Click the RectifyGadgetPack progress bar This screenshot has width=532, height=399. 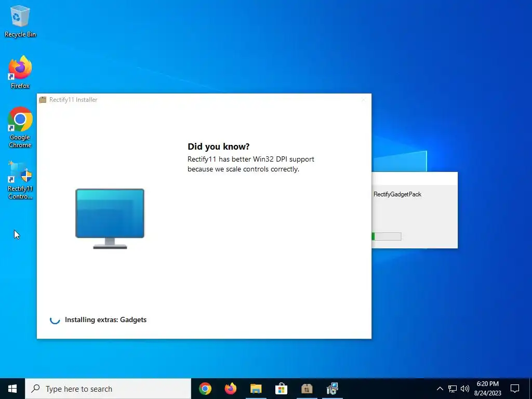coord(387,236)
